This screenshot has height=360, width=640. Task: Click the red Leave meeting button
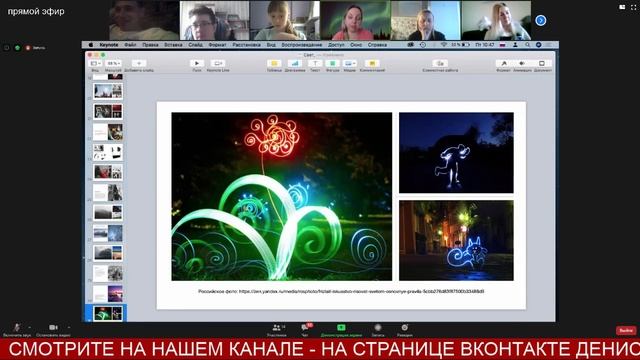[x=626, y=330]
